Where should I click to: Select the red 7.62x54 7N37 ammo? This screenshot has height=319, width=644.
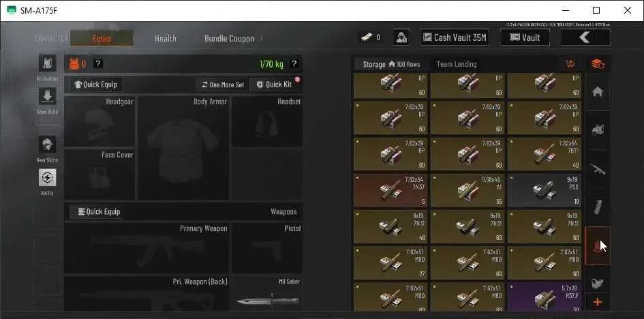tap(390, 190)
